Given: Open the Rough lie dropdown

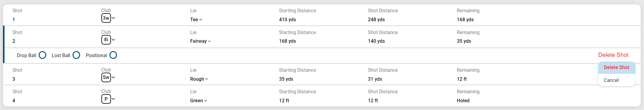Looking at the screenshot, I should click(x=199, y=79).
